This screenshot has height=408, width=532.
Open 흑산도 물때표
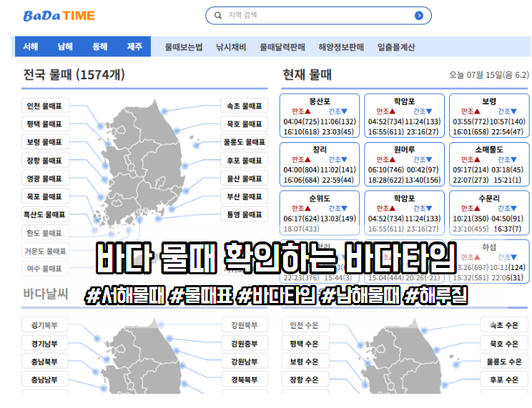46,214
